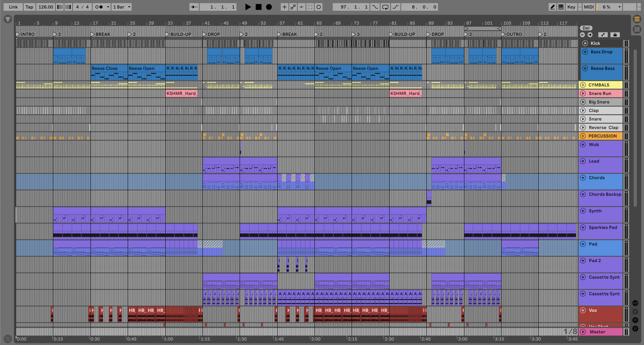Viewport: 644px width, 345px height.
Task: Switch to Key map mode
Action: tap(571, 7)
